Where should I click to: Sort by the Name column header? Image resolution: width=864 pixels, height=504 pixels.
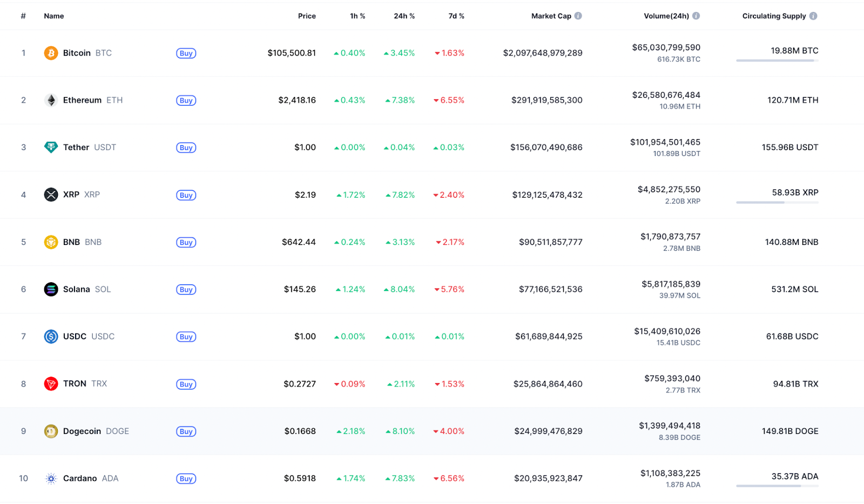[x=54, y=16]
